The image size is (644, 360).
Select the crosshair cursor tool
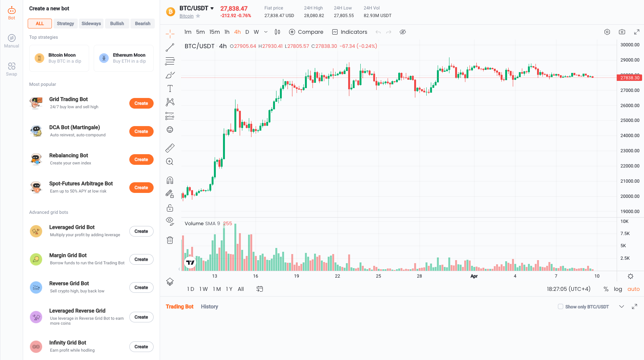coord(170,34)
